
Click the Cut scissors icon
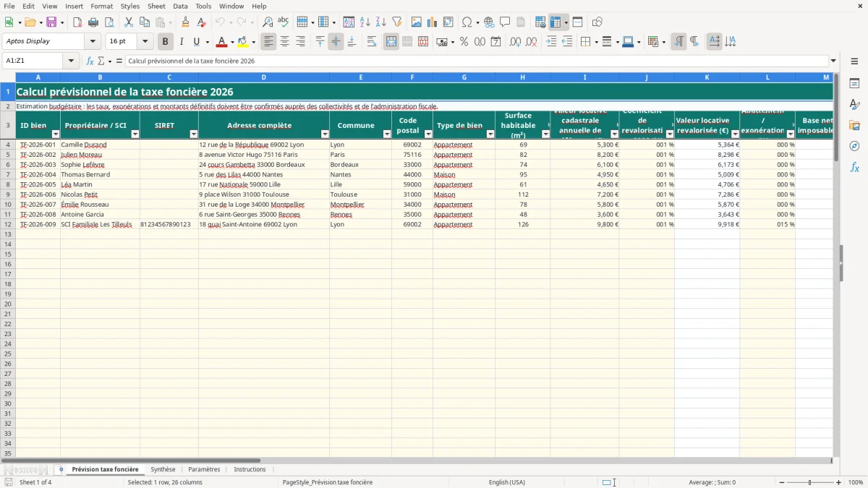(128, 22)
